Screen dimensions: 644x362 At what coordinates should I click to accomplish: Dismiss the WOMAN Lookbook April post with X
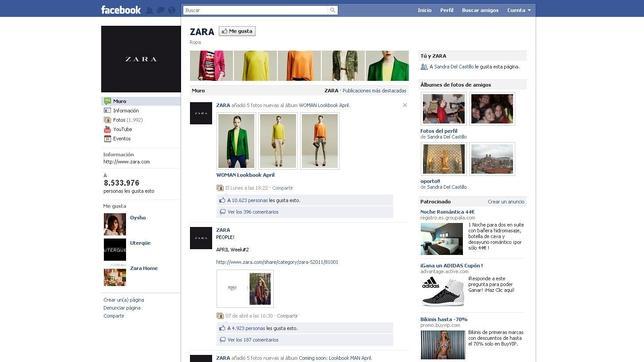click(405, 105)
